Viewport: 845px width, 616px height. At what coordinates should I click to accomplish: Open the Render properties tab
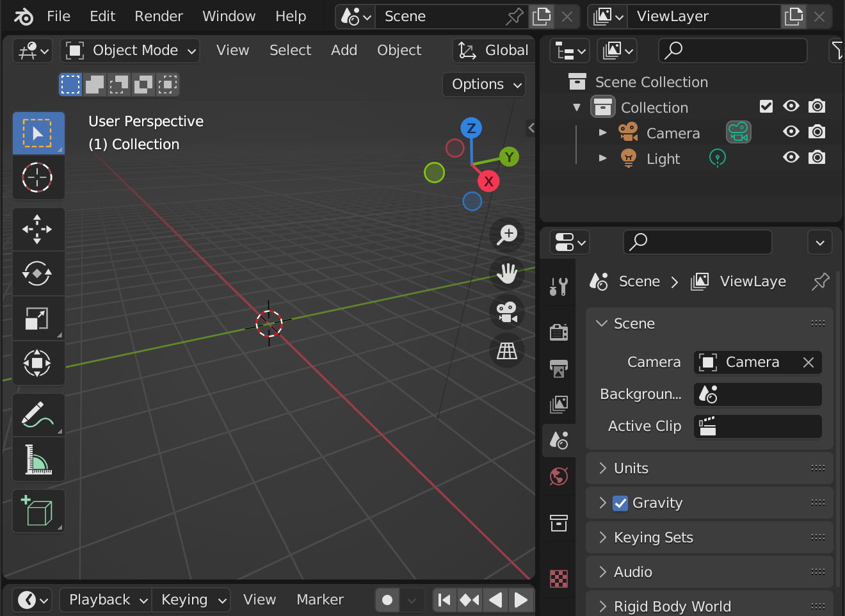pyautogui.click(x=559, y=332)
